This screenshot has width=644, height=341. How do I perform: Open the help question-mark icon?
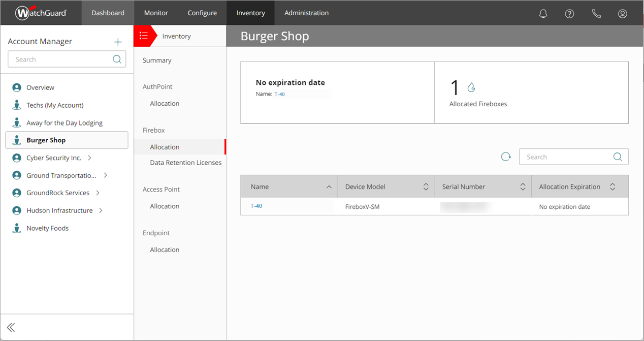click(569, 13)
